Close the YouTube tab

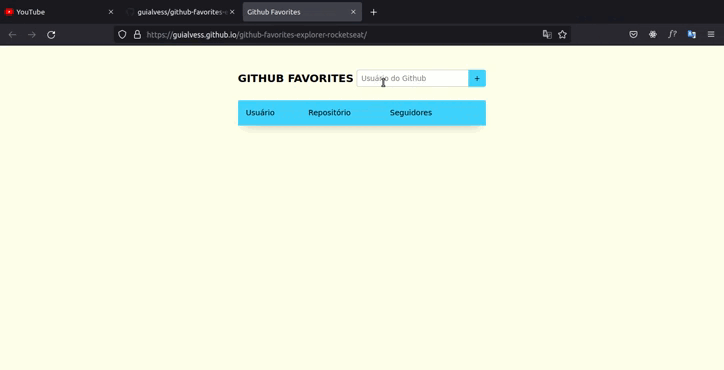click(111, 12)
